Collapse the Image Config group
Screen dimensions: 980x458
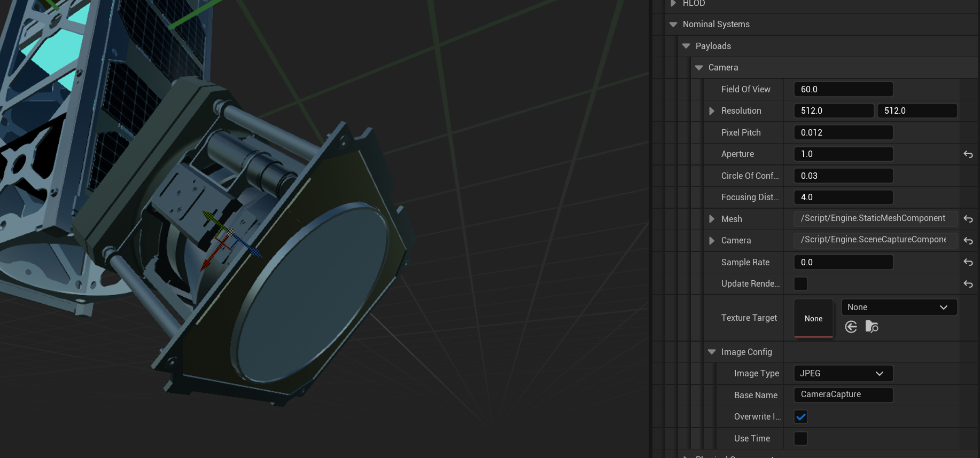pos(712,352)
